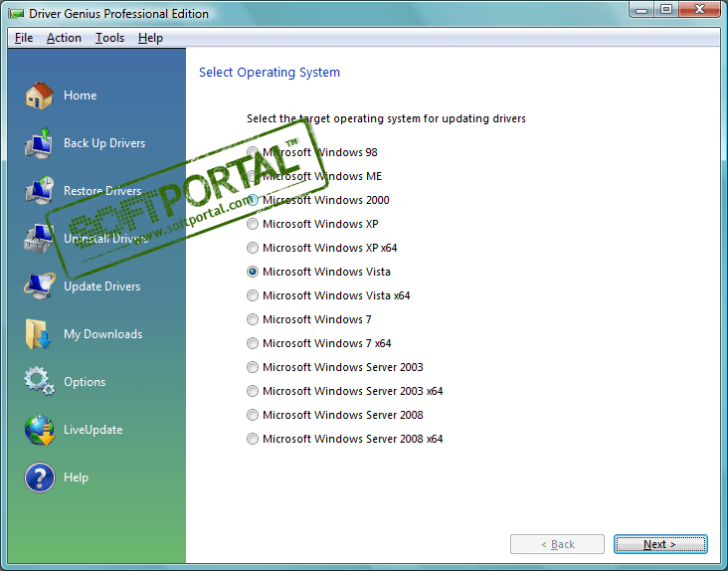The height and width of the screenshot is (571, 728).
Task: Click the Home house icon
Action: point(40,95)
